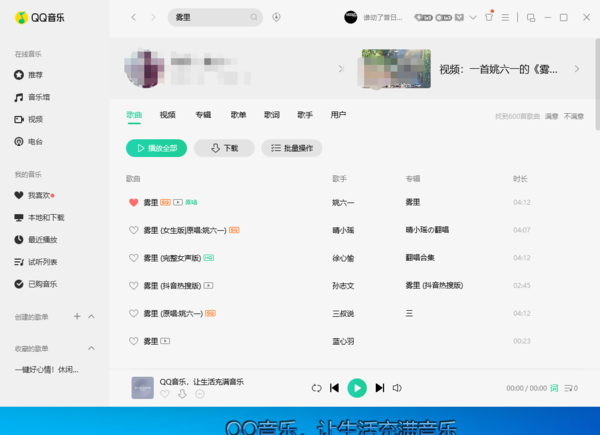Skip to the next track
This screenshot has height=435, width=600.
(378, 388)
